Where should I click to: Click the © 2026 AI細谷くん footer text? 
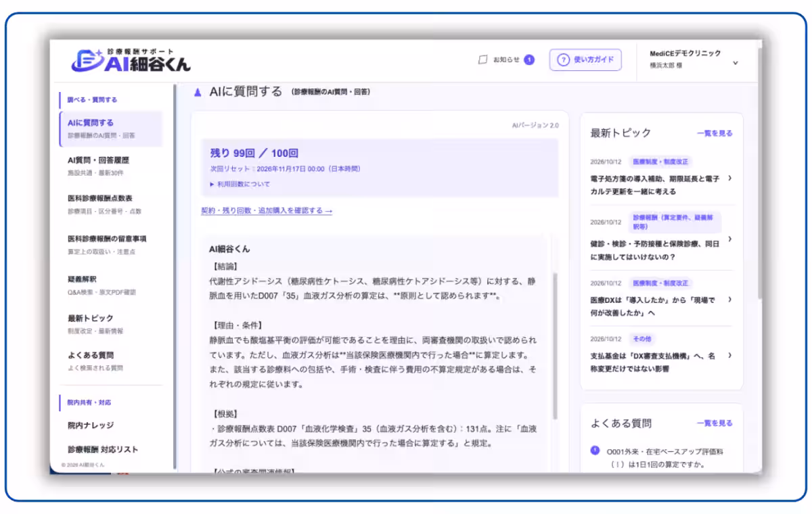(x=83, y=465)
